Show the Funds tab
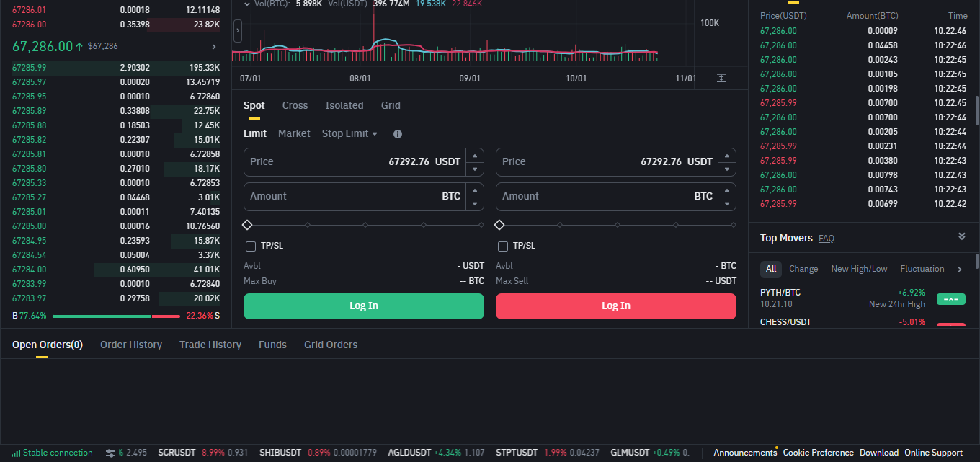 click(272, 345)
